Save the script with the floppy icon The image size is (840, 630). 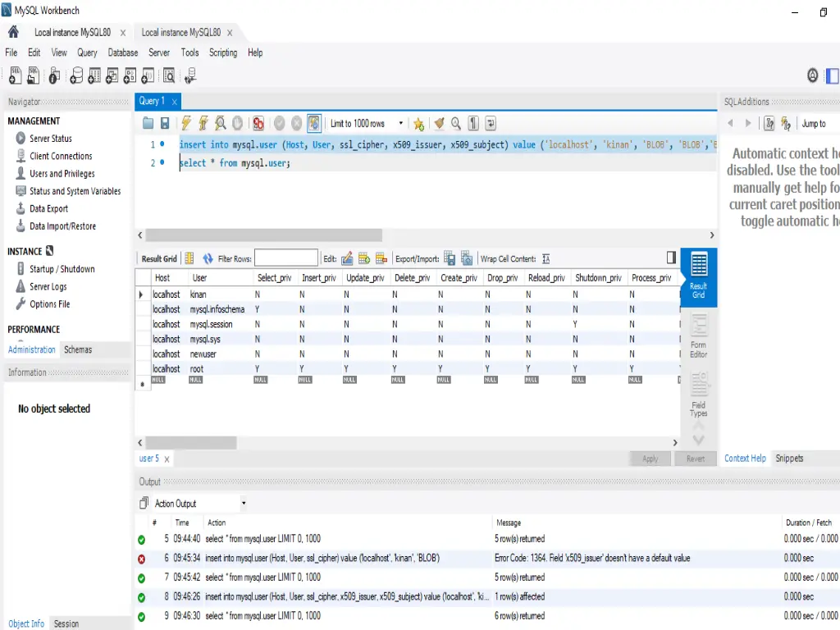[165, 123]
